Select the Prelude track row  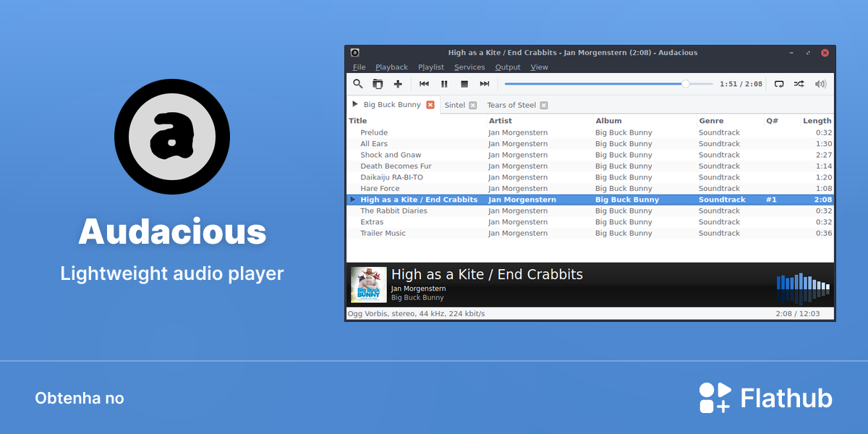(x=590, y=132)
